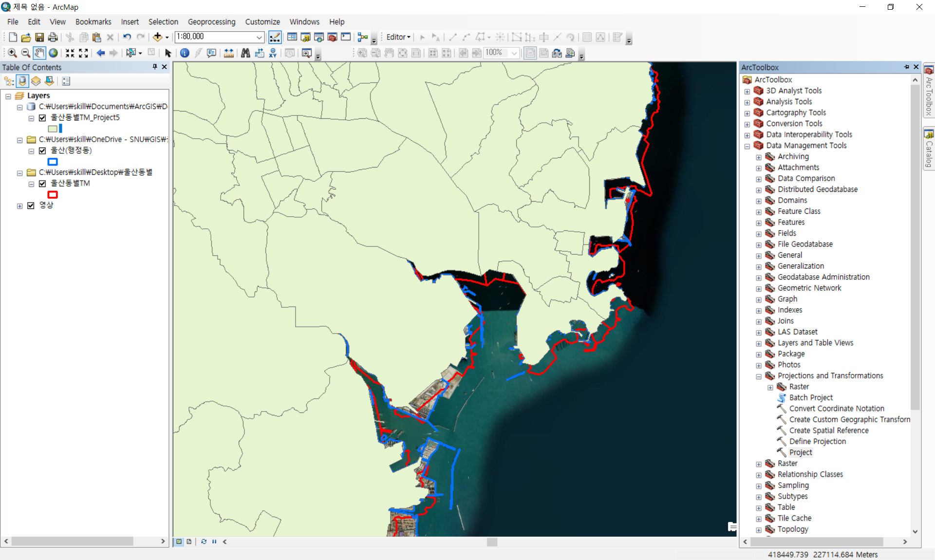Image resolution: width=935 pixels, height=560 pixels.
Task: Select the Zoom In tool
Action: (12, 53)
